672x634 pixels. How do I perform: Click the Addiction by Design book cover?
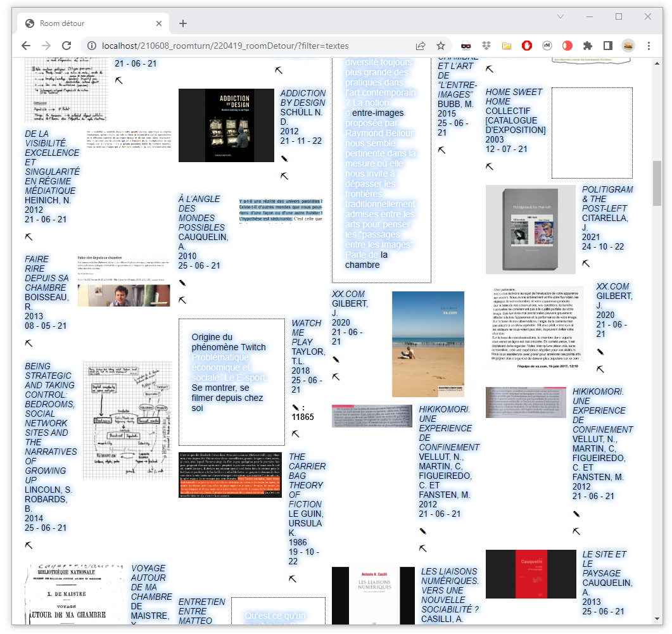[217, 125]
